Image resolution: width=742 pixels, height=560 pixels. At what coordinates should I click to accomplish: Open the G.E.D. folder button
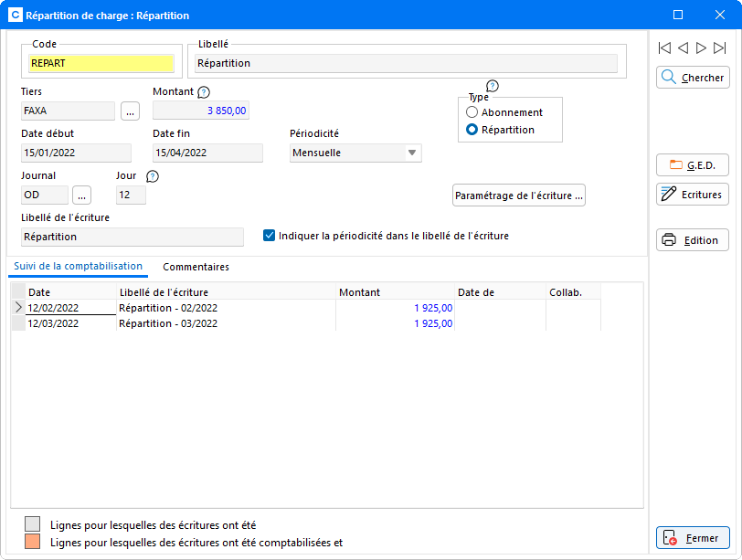[x=693, y=165]
